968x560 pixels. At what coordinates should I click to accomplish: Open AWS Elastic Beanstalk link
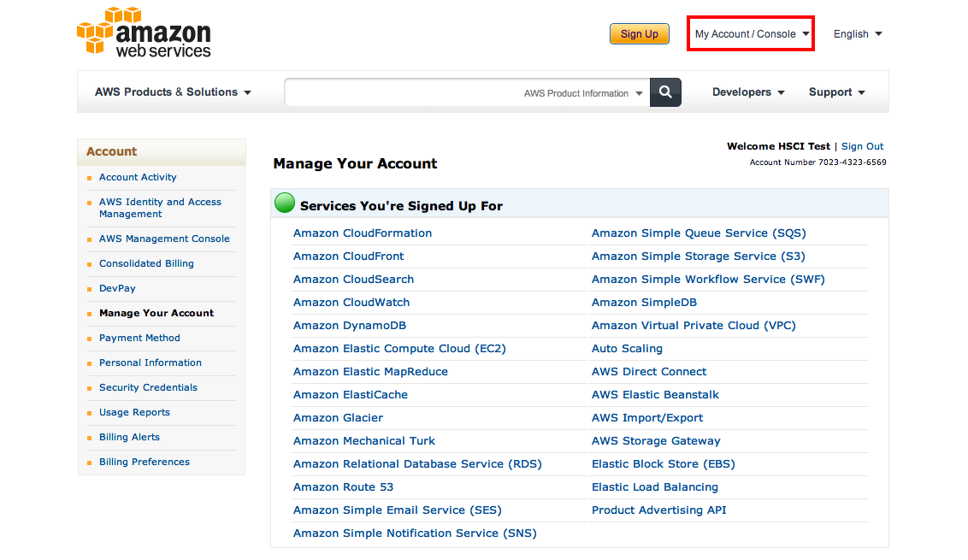655,395
